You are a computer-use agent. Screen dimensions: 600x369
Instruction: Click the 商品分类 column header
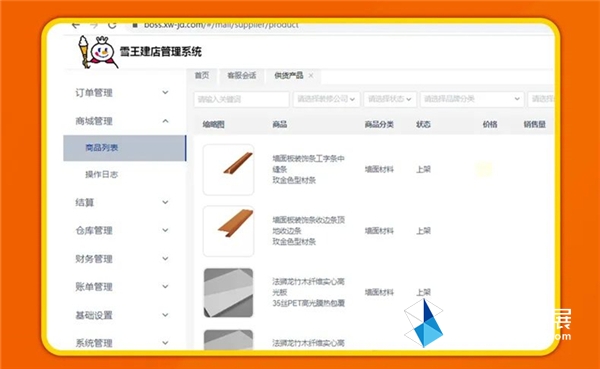point(379,124)
